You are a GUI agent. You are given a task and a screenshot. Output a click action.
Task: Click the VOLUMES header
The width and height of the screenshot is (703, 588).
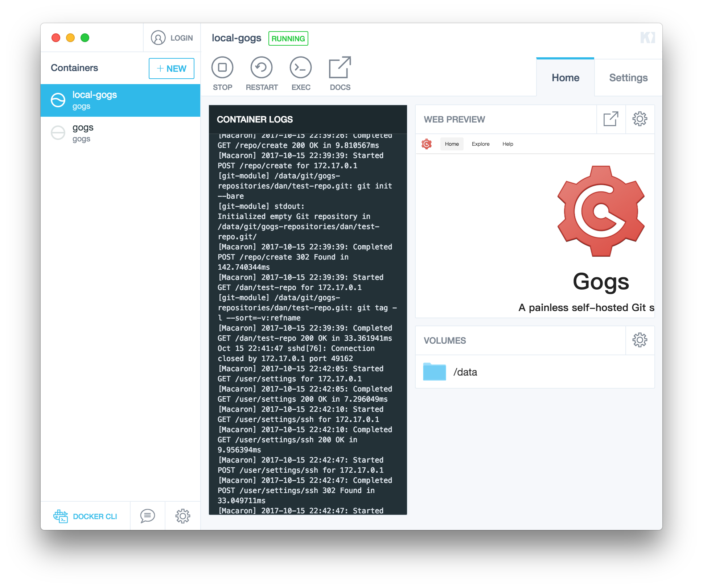point(445,340)
